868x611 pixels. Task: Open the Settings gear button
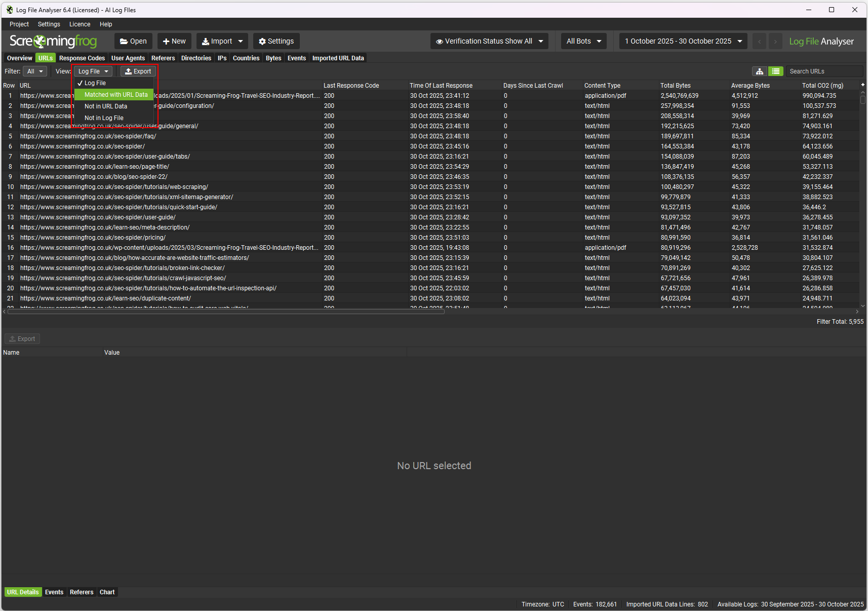(x=276, y=42)
